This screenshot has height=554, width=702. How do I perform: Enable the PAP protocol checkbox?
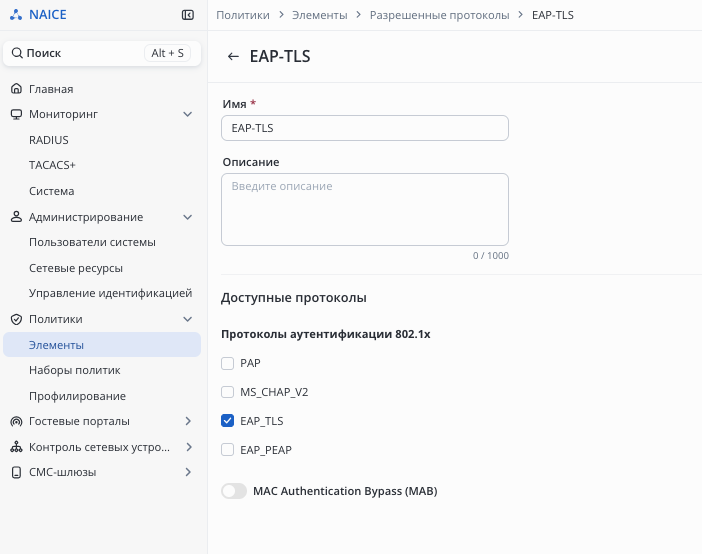coord(228,363)
